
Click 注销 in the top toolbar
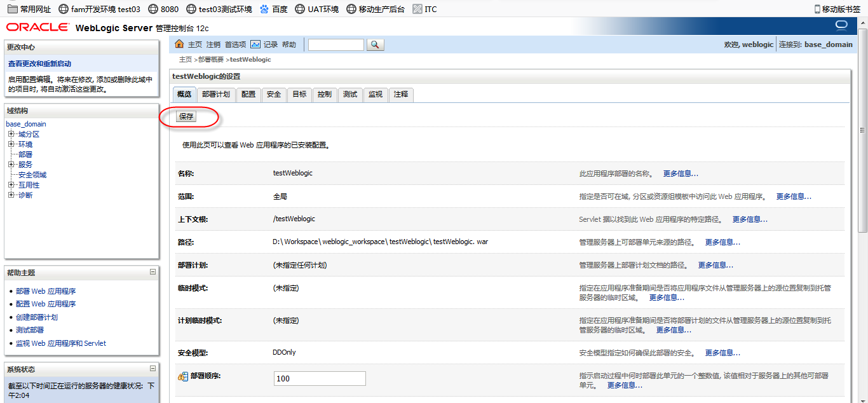click(x=214, y=44)
